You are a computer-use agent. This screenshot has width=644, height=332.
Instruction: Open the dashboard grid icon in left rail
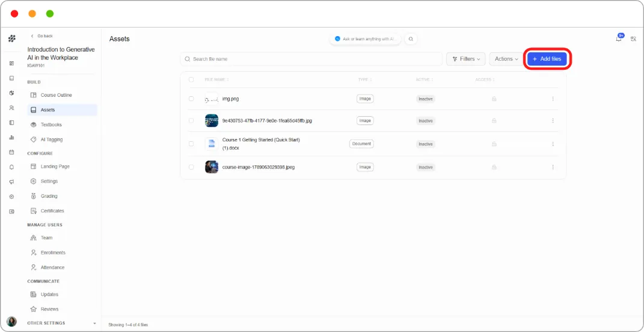pos(11,63)
